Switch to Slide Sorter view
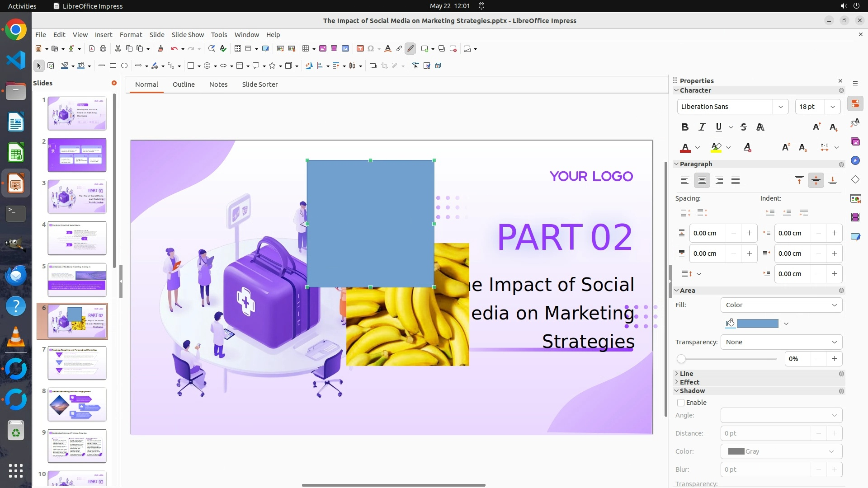The height and width of the screenshot is (488, 868). tap(259, 84)
